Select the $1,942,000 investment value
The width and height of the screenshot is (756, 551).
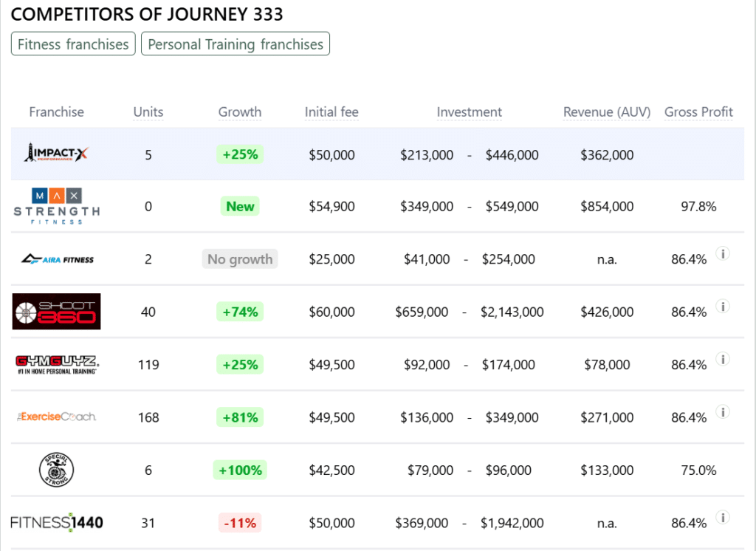pos(512,523)
